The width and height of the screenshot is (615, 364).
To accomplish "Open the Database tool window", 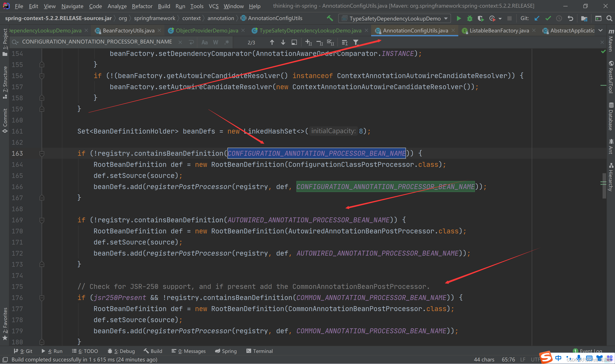I will [611, 116].
